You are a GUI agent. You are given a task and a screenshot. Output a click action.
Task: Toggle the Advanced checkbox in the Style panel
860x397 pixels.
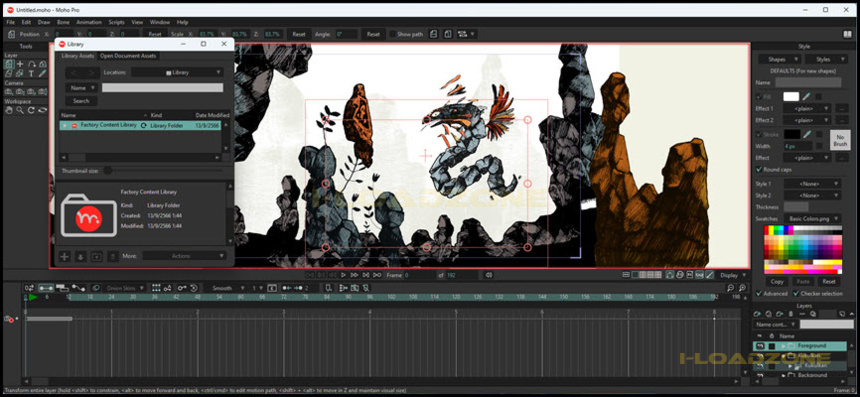point(759,294)
